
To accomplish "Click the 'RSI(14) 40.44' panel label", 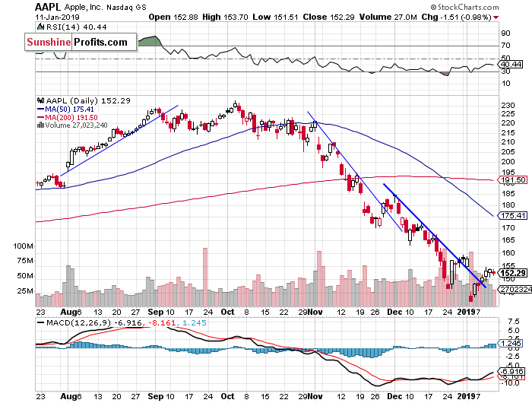I will pos(76,27).
